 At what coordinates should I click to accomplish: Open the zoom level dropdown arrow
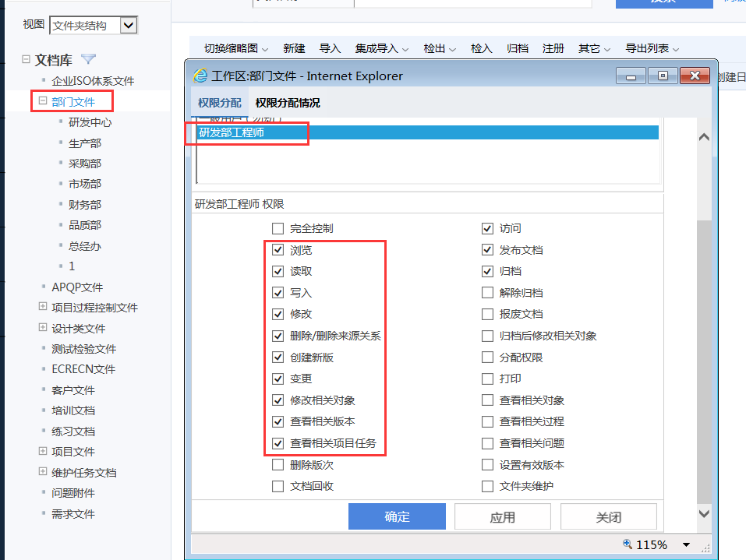click(x=687, y=544)
